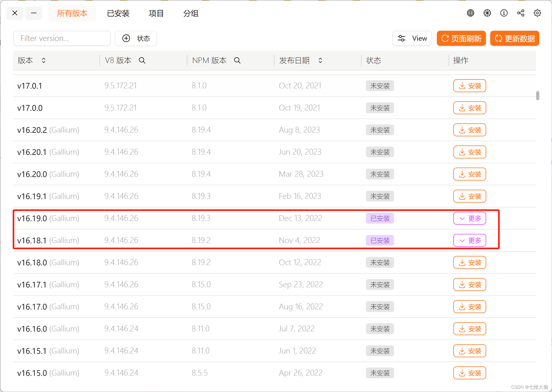Image resolution: width=552 pixels, height=392 pixels.
Task: Expand 更多 menu for v16.18.1
Action: [469, 240]
